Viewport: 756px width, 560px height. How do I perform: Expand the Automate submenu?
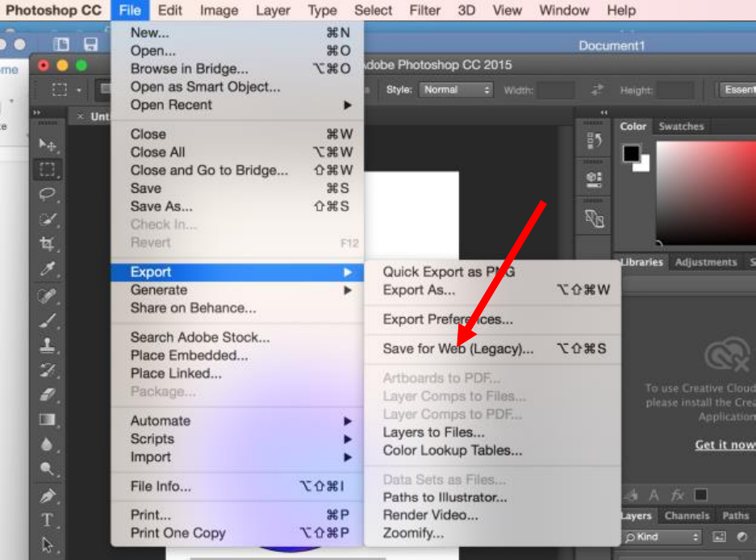(237, 420)
